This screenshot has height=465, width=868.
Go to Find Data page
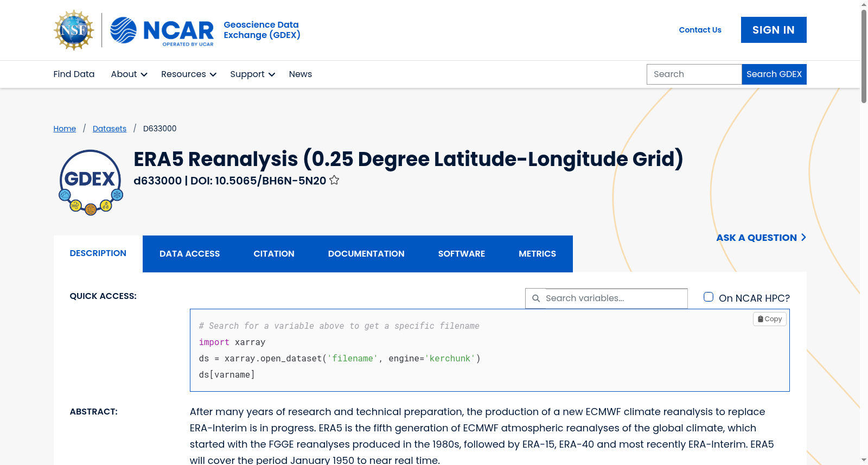point(74,74)
